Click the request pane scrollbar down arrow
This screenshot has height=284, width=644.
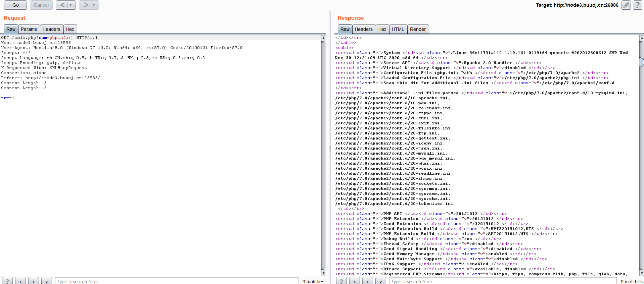(x=324, y=273)
